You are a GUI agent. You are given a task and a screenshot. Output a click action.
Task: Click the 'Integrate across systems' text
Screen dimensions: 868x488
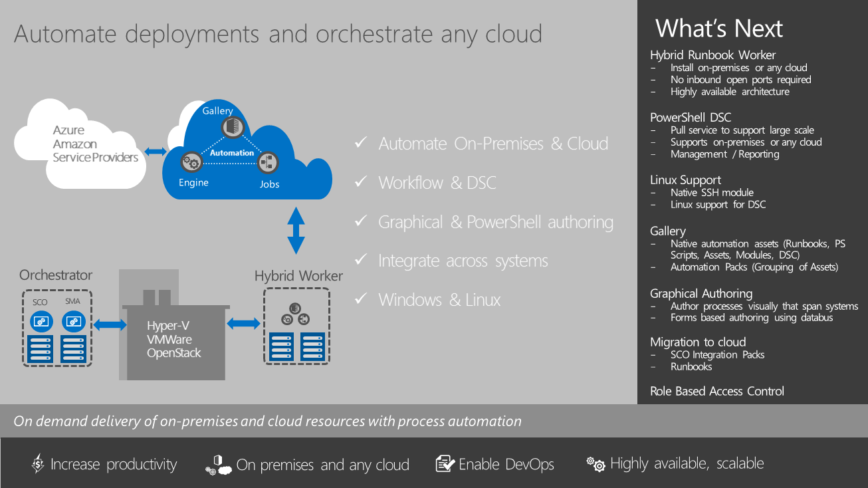pyautogui.click(x=463, y=261)
